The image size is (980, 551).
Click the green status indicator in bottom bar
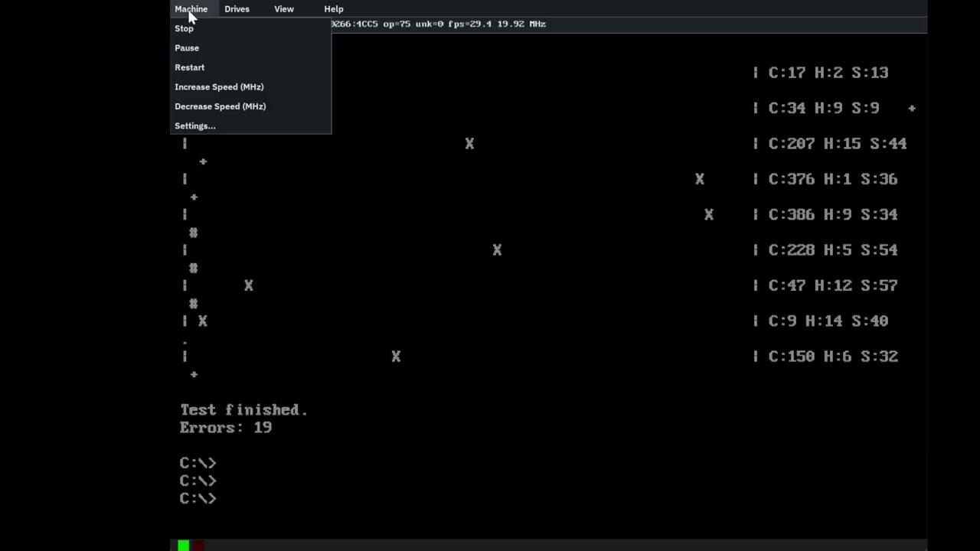(184, 545)
